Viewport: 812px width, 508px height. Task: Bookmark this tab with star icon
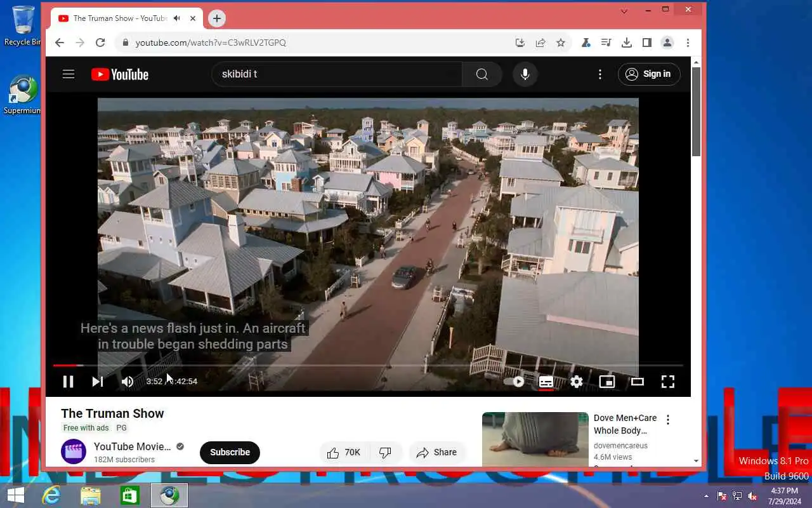(561, 43)
